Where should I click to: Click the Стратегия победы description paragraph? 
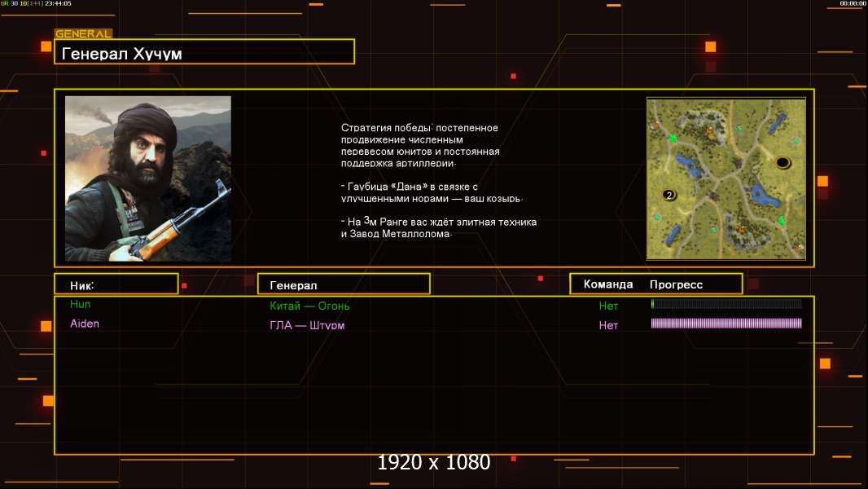coord(420,145)
